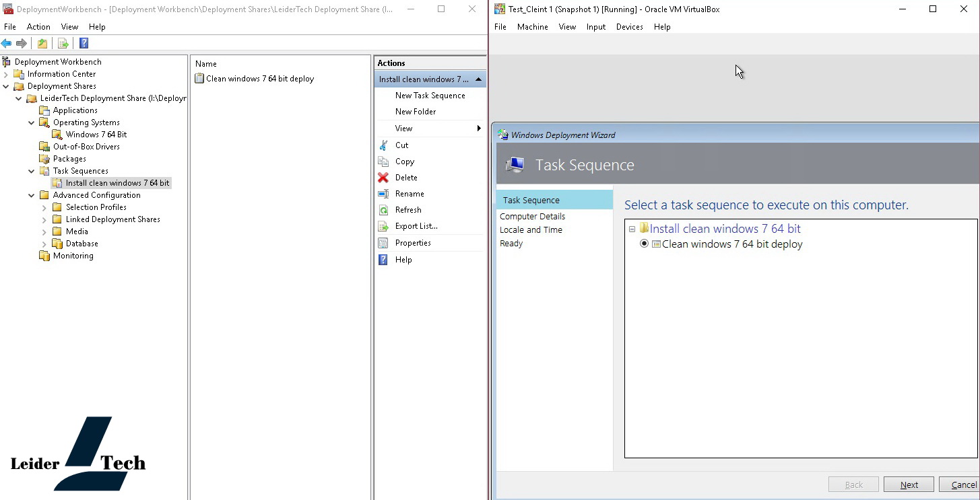Collapse the Deployment Shares node
Screen dimensions: 980x500
6,86
